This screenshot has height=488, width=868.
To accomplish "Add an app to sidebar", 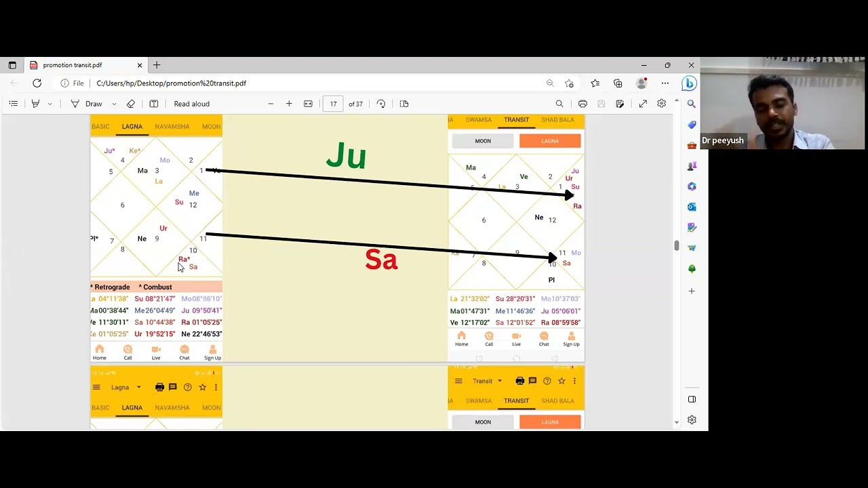I will [x=692, y=291].
